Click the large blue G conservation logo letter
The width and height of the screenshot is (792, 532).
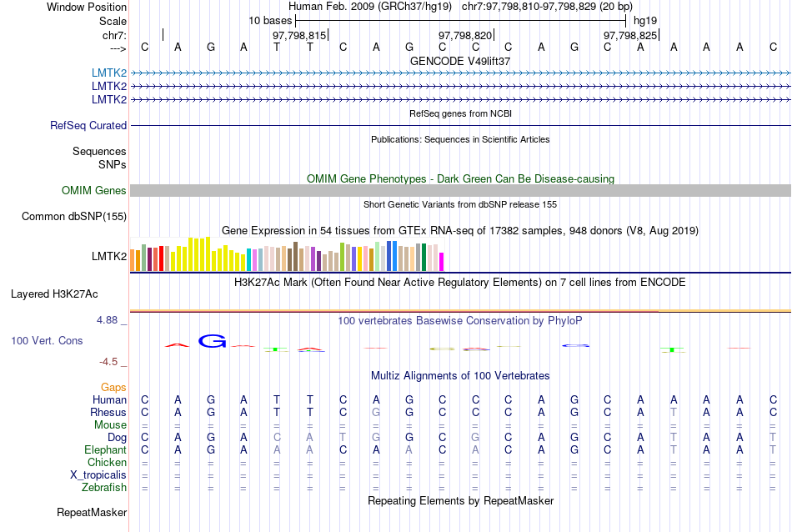tap(212, 342)
